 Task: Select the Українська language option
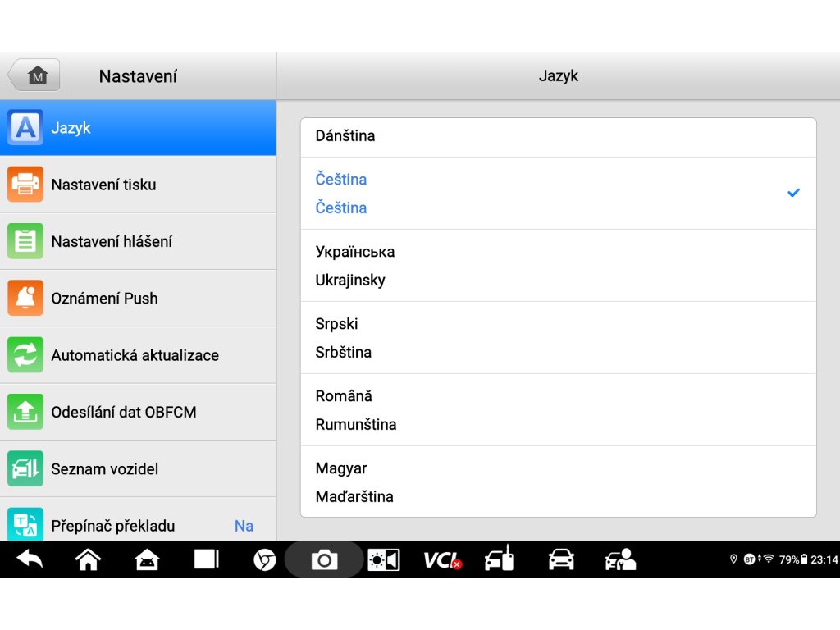[x=558, y=265]
